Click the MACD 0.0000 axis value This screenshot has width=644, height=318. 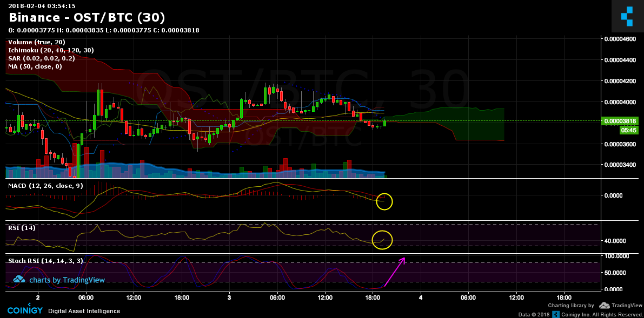click(x=614, y=195)
